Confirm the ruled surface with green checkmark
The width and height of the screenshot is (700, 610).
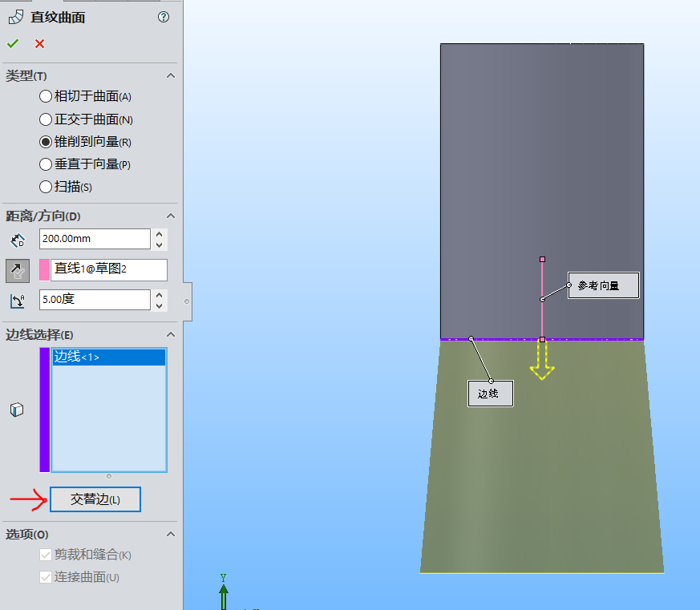[13, 43]
